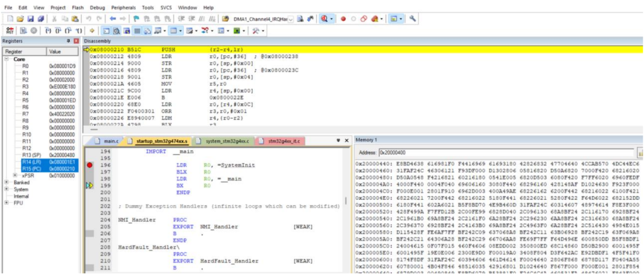Expand the Banked register group
Image resolution: width=644 pixels, height=278 pixels.
click(x=7, y=182)
